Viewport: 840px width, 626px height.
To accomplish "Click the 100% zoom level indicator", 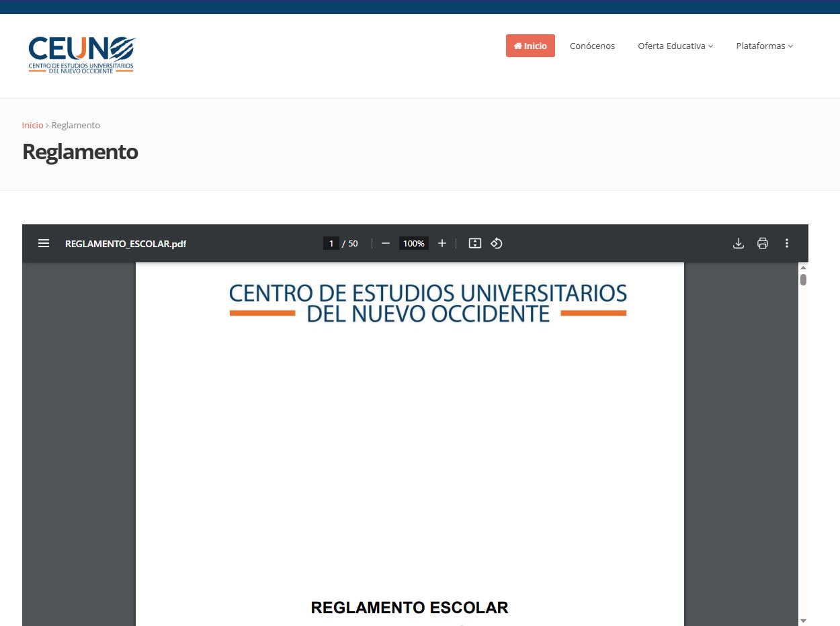I will [x=413, y=243].
